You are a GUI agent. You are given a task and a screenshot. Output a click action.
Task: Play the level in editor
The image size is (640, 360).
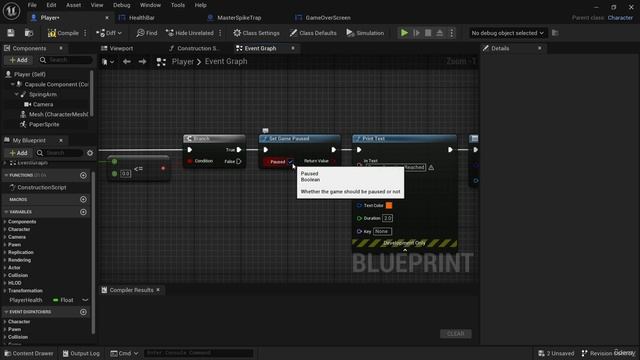404,33
